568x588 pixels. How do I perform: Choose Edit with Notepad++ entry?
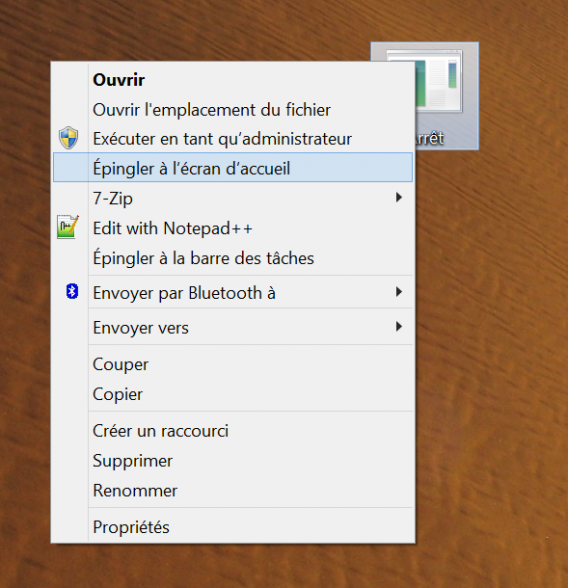232,228
